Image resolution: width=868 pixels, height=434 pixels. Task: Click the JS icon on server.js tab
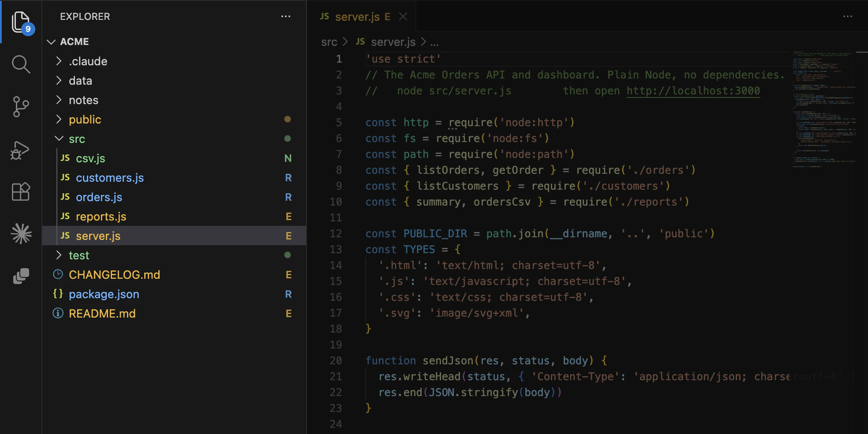point(325,17)
